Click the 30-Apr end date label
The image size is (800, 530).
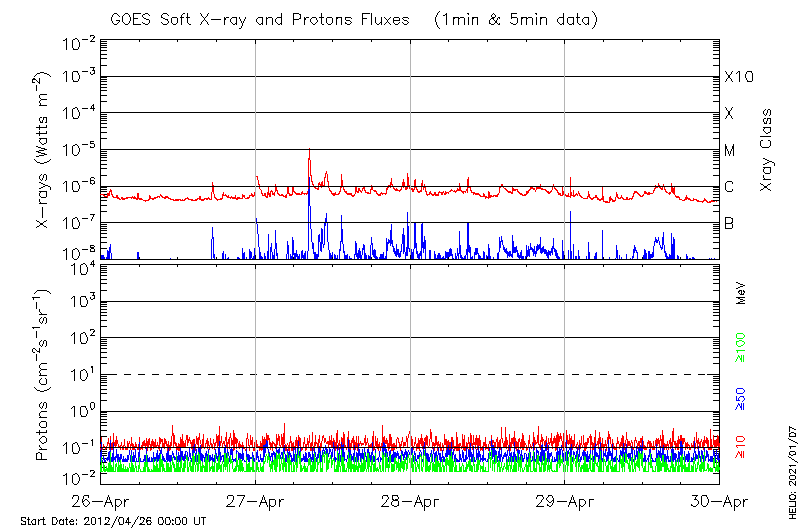[x=719, y=502]
